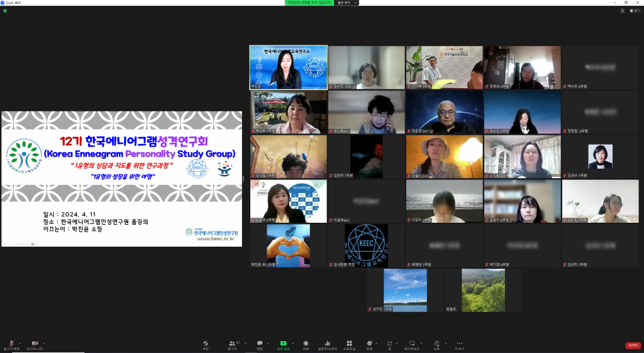
Task: Start video with the camera button
Action: point(35,344)
